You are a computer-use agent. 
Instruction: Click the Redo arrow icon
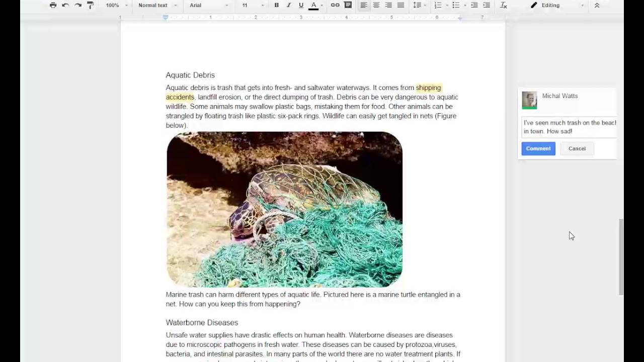click(78, 5)
